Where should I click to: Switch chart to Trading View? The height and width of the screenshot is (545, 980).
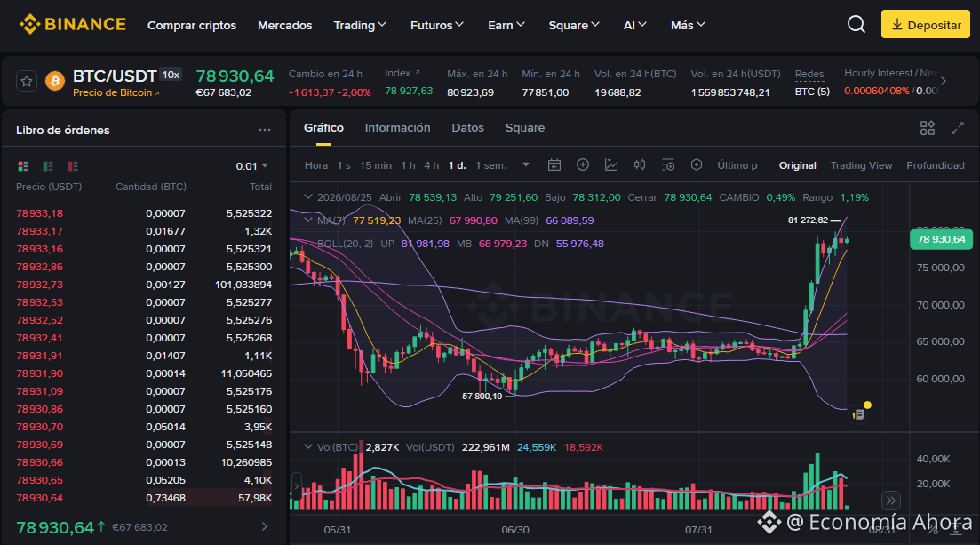861,165
